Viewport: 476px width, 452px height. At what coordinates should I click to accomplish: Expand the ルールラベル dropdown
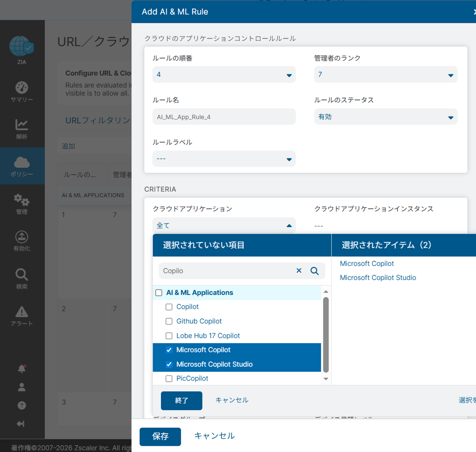224,159
